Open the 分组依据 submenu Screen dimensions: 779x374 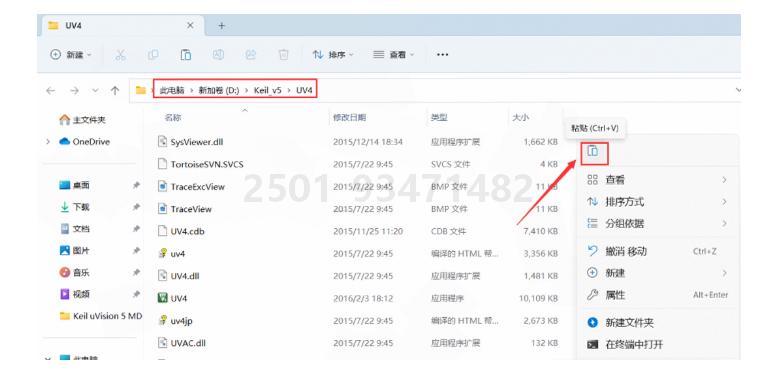point(657,224)
